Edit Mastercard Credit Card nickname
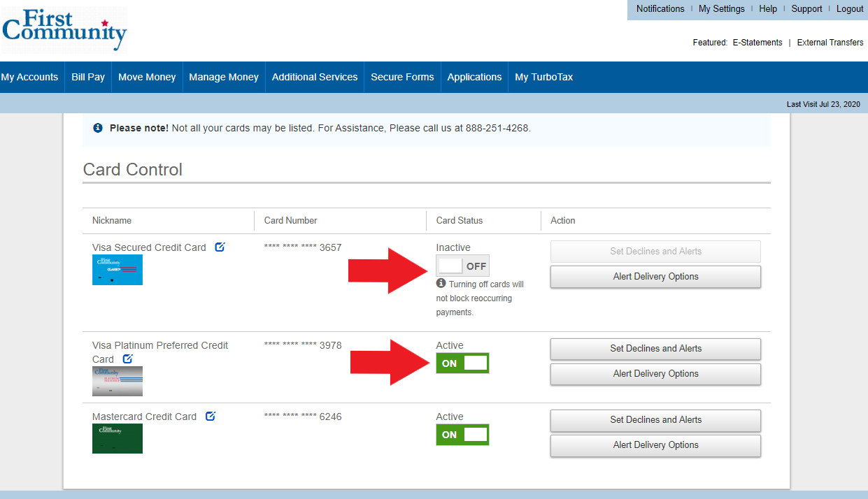The height and width of the screenshot is (499, 868). (x=211, y=416)
